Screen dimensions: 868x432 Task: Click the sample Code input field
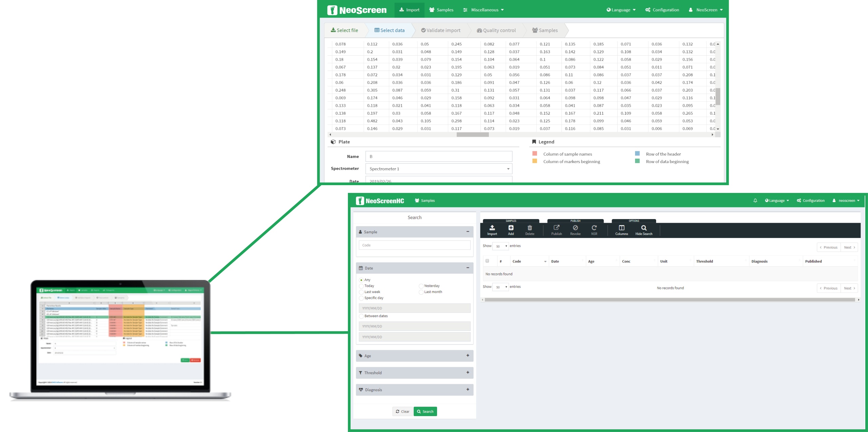(414, 245)
